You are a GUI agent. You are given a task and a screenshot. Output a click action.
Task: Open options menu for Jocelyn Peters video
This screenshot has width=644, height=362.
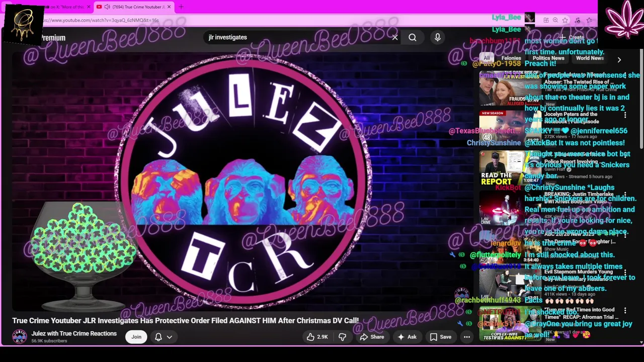coord(625,115)
